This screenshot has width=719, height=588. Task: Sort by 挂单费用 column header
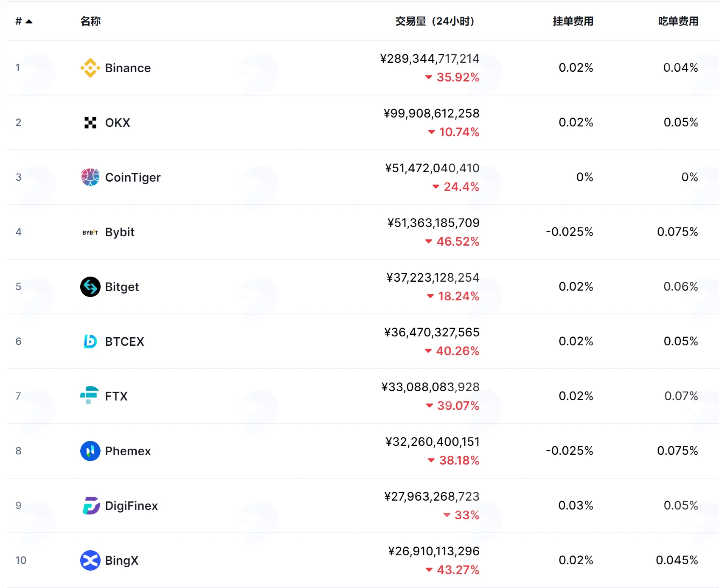point(573,21)
